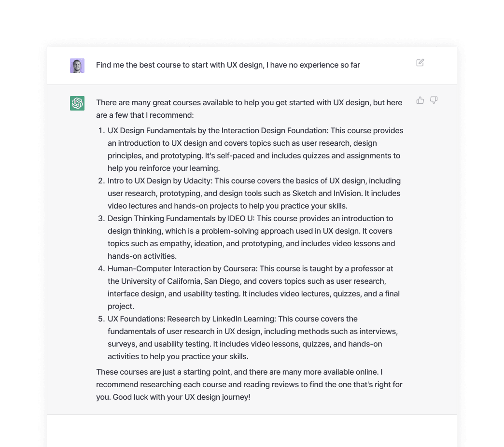The image size is (504, 447).
Task: Click the empty white area below the response
Action: point(252,431)
